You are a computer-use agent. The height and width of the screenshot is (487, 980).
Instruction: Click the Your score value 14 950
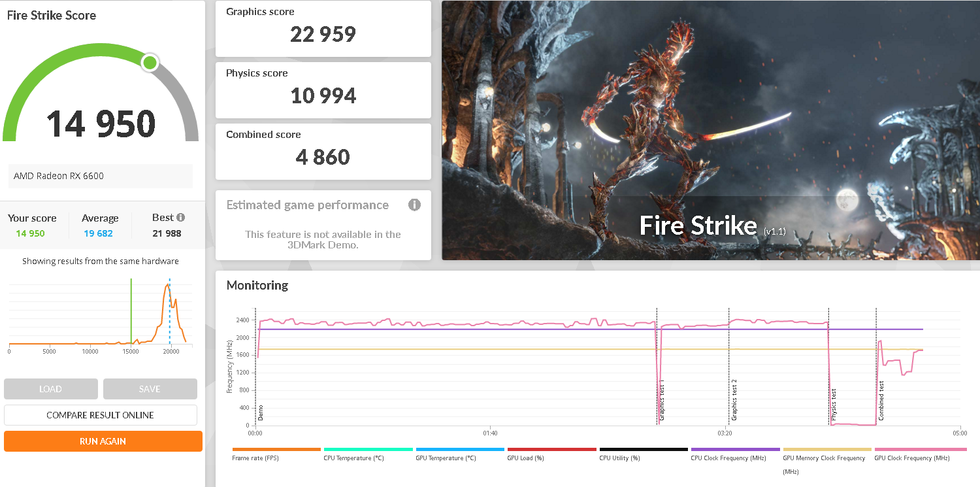[x=30, y=233]
